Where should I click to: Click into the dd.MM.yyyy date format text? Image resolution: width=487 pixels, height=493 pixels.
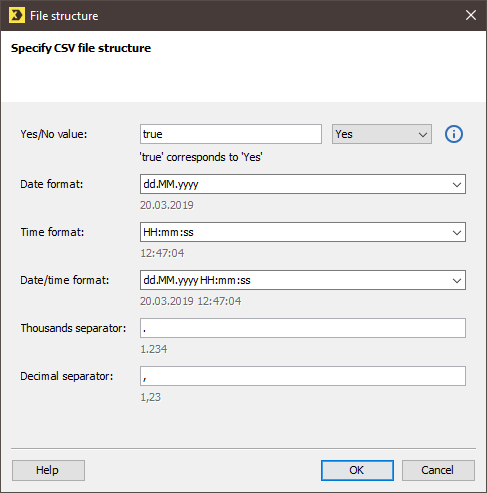click(171, 184)
